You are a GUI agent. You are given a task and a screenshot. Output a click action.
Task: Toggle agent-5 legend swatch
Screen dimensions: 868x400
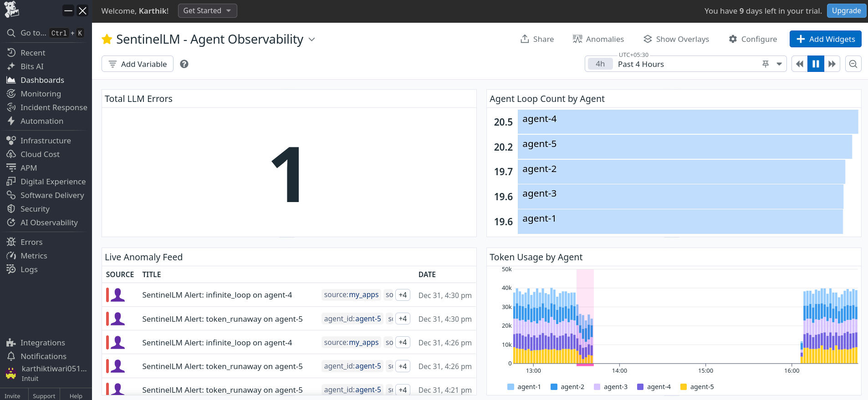683,387
